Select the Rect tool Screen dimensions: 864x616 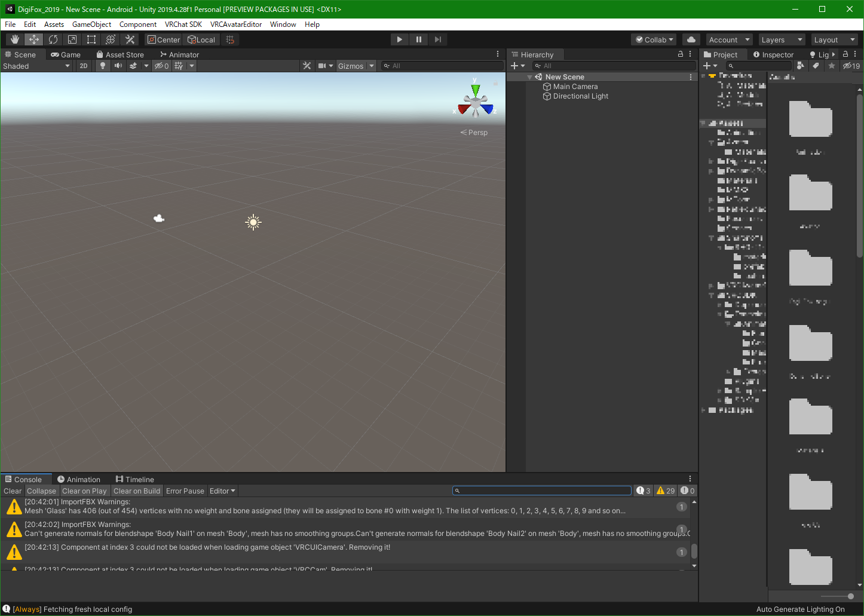[x=91, y=39]
